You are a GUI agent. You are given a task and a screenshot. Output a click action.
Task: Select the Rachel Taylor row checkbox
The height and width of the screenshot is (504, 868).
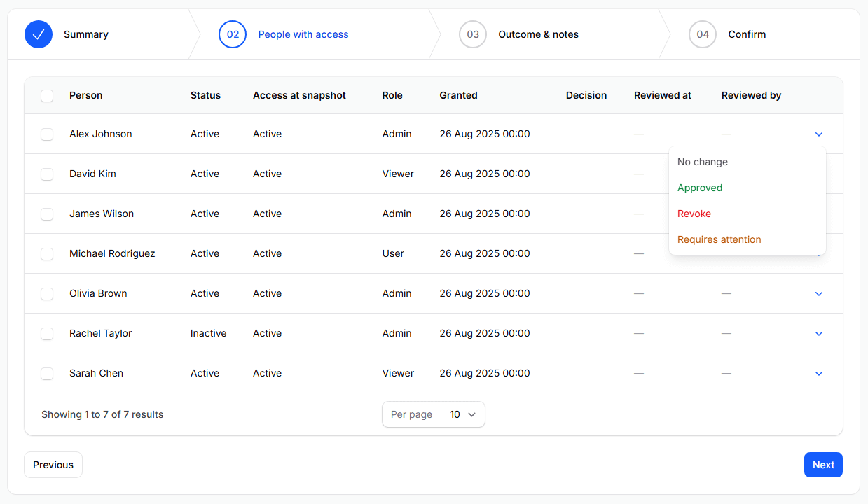pyautogui.click(x=47, y=334)
